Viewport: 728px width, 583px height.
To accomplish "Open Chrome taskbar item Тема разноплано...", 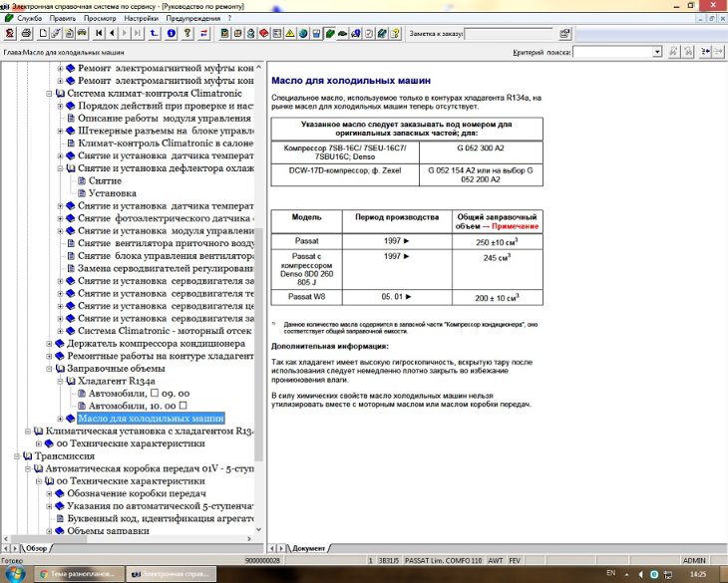I will [x=80, y=574].
